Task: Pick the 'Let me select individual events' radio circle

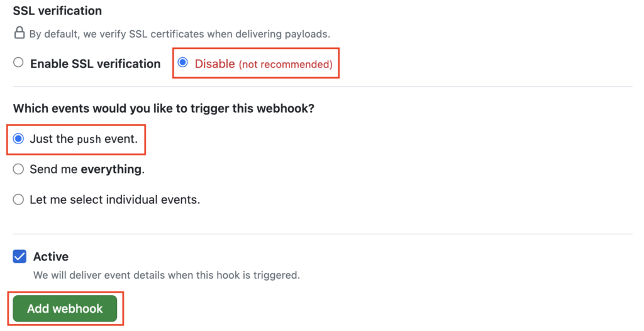Action: (x=18, y=199)
